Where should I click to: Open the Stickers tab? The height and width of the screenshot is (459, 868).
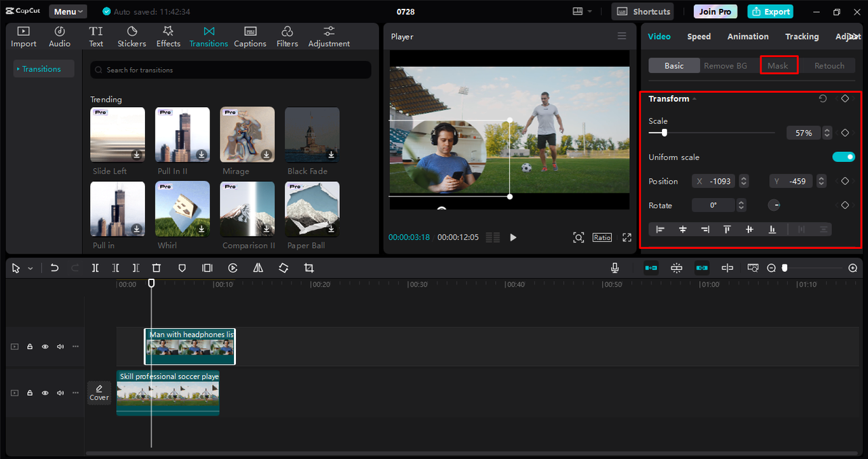(132, 37)
